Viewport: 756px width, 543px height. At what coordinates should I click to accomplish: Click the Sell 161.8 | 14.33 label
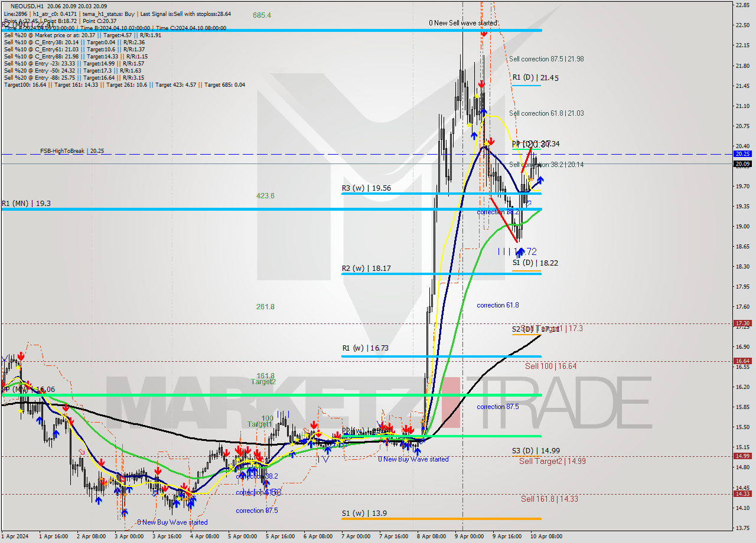tap(549, 499)
